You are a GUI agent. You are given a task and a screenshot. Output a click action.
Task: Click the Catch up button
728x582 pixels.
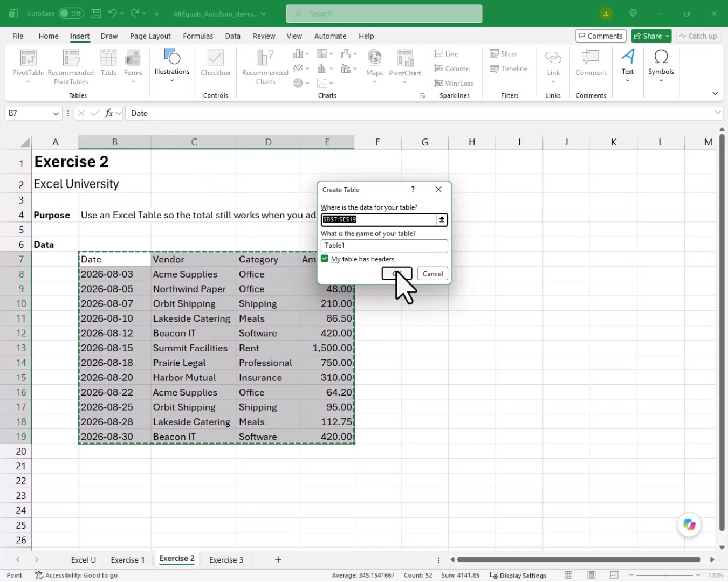click(698, 36)
